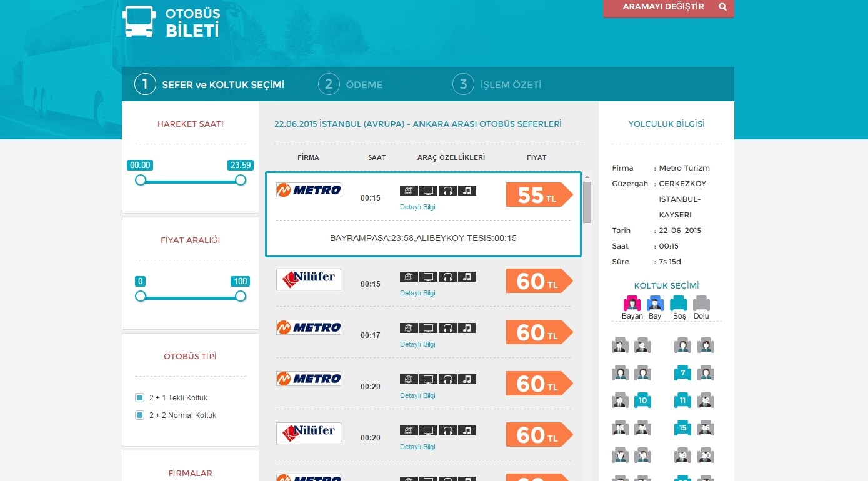The image size is (868, 481).
Task: Select empty seat number 15
Action: pyautogui.click(x=682, y=427)
